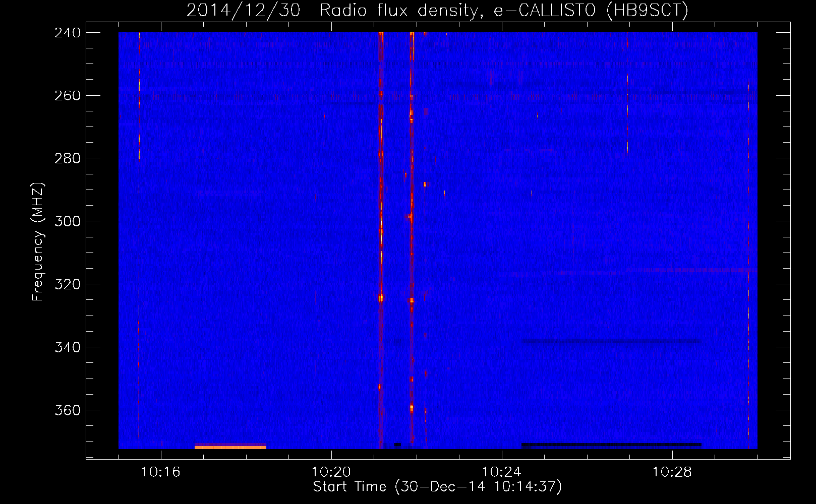This screenshot has width=816, height=504.
Task: Click the 10:16 time tick label
Action: click(x=161, y=472)
